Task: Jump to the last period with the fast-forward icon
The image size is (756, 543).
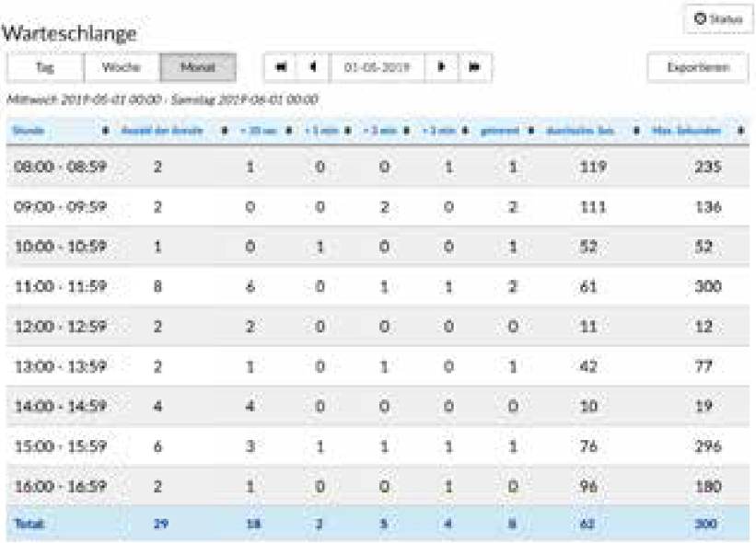Action: point(474,67)
